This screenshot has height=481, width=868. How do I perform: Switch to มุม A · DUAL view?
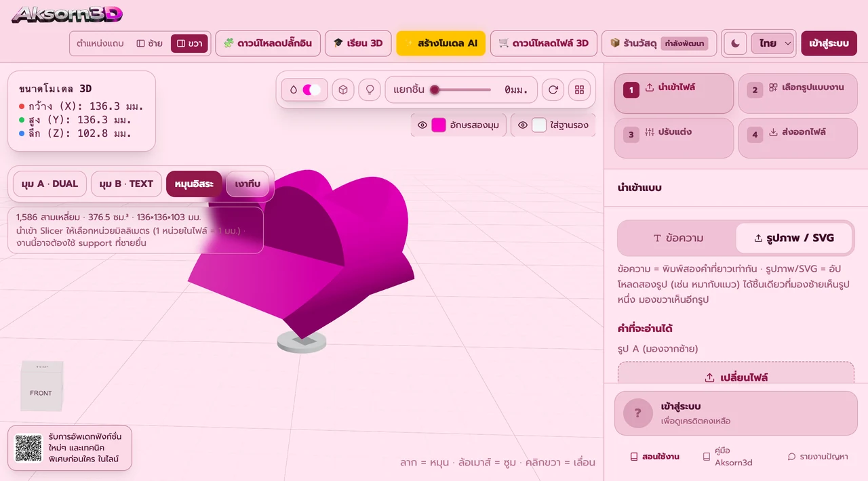(50, 184)
